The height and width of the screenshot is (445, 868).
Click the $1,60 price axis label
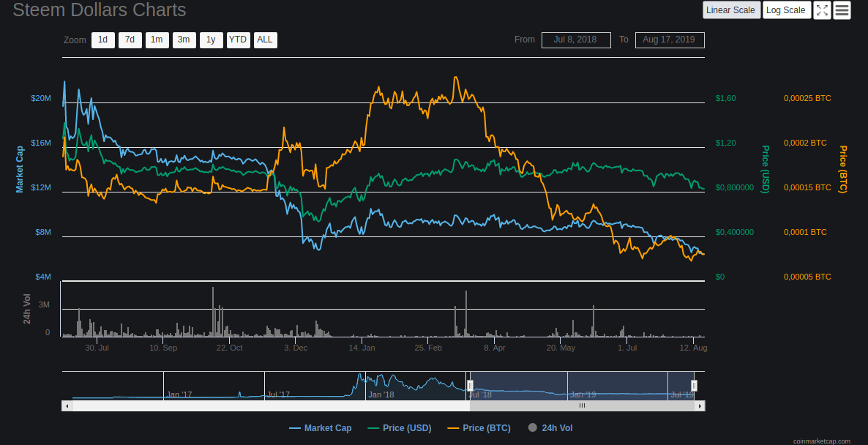726,99
